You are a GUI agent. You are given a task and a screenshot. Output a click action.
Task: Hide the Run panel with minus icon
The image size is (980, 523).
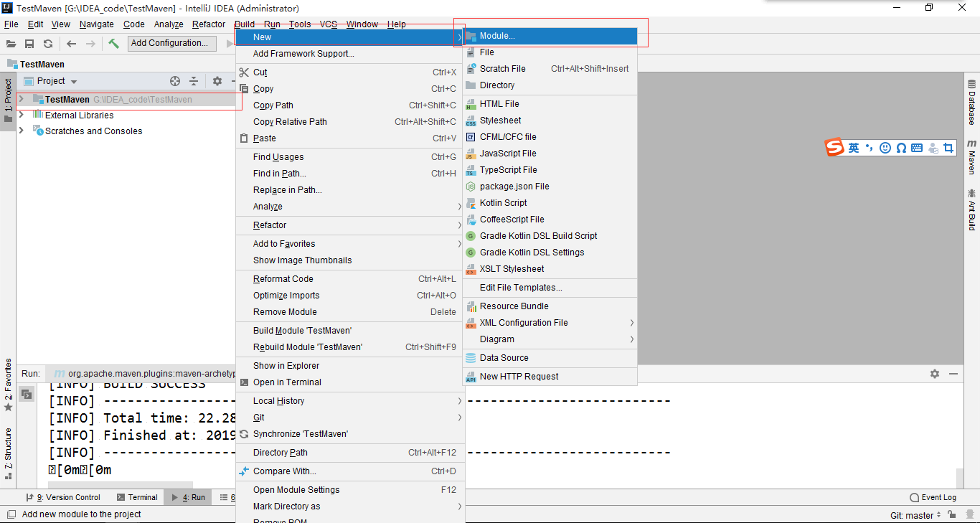(953, 374)
